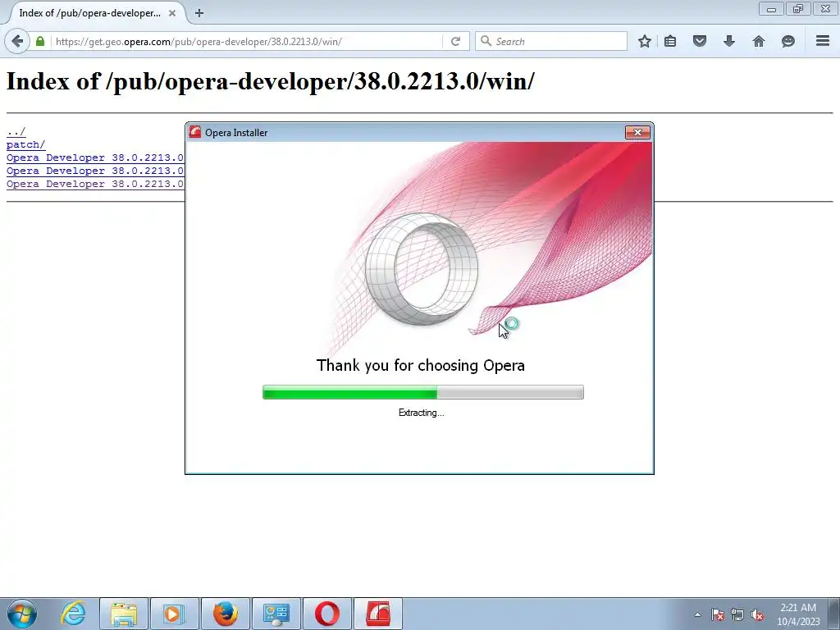
Task: Open the third Opera Developer 38.0.2213.0 link
Action: click(x=95, y=184)
